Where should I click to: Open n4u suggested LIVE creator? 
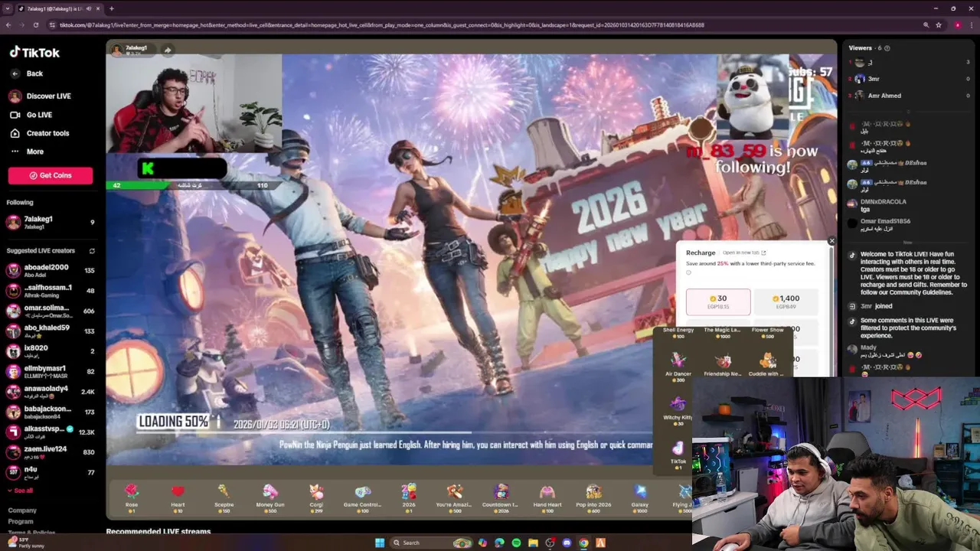[51, 472]
